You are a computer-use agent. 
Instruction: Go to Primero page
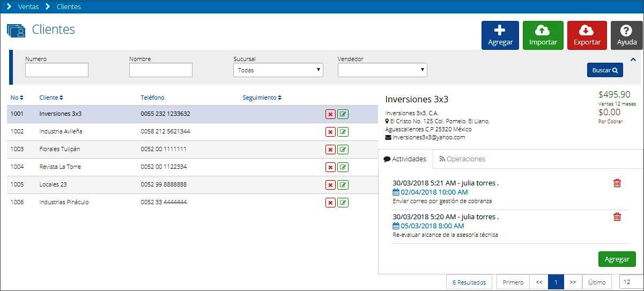pyautogui.click(x=513, y=282)
